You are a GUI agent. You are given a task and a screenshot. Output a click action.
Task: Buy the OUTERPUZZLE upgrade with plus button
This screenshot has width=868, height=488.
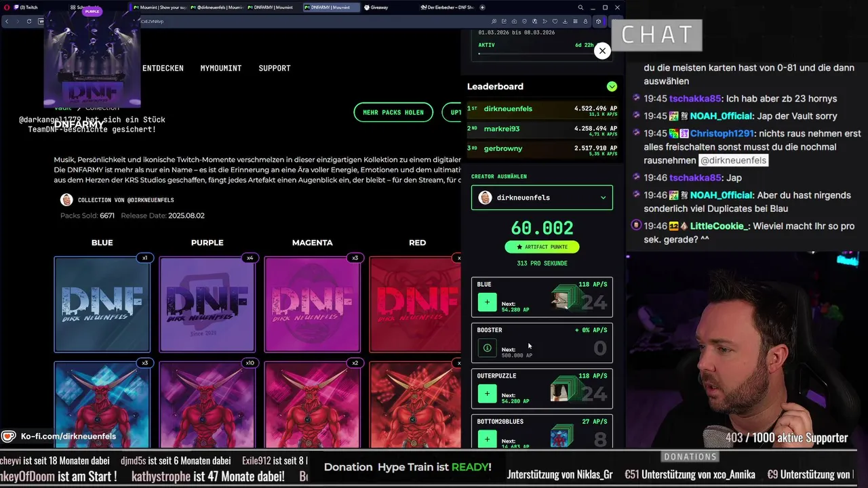(x=487, y=393)
